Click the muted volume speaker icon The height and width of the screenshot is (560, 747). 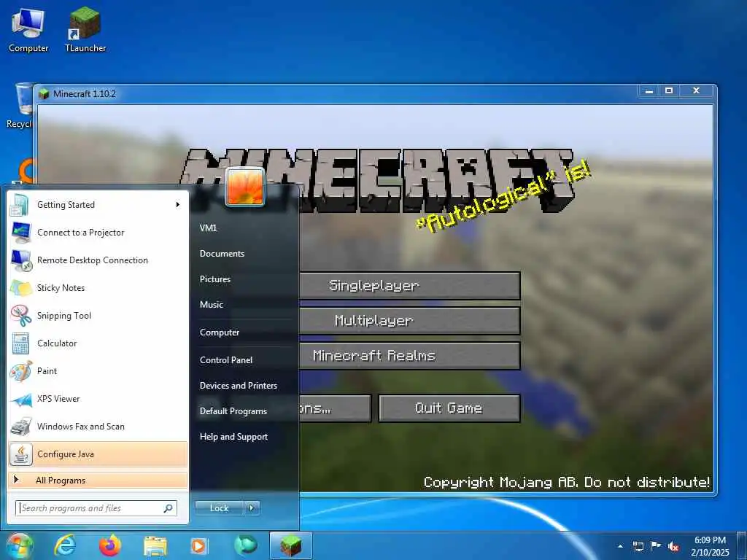(x=673, y=547)
